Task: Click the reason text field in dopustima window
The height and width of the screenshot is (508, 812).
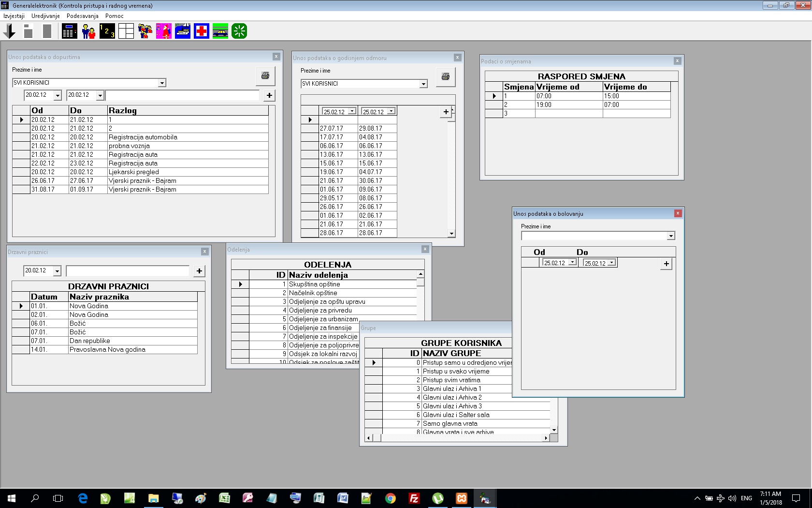Action: pyautogui.click(x=183, y=95)
